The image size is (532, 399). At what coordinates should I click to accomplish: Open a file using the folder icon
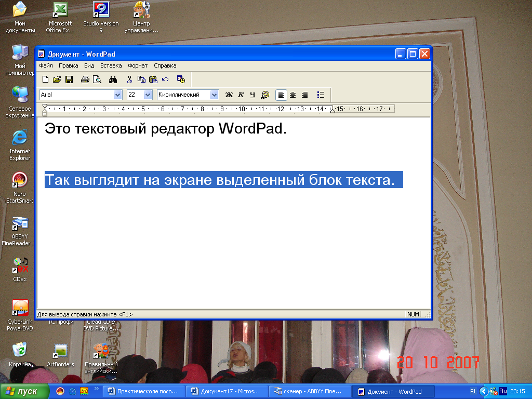(57, 79)
